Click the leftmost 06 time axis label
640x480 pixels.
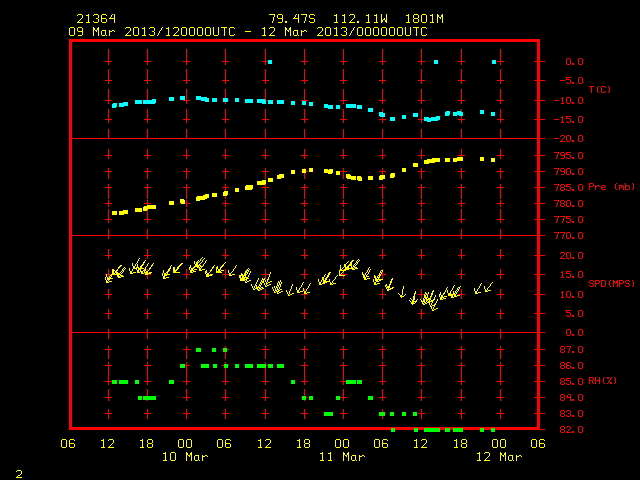68,444
